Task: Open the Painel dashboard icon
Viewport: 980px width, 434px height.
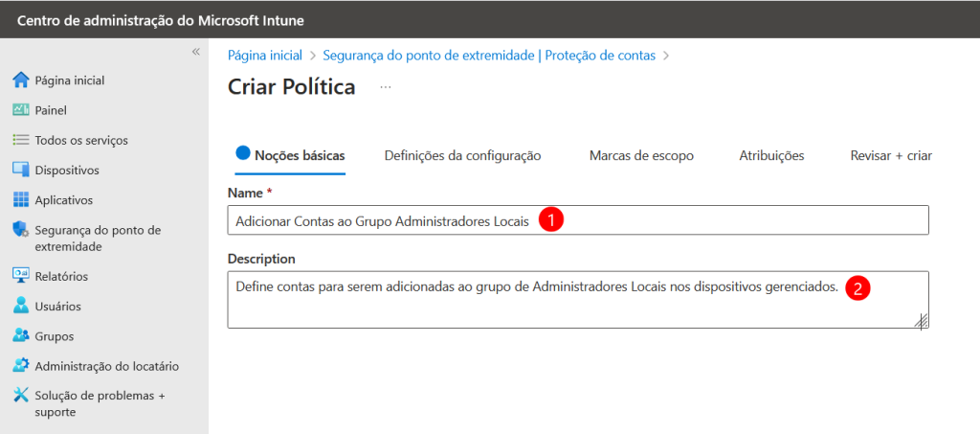Action: (x=21, y=110)
